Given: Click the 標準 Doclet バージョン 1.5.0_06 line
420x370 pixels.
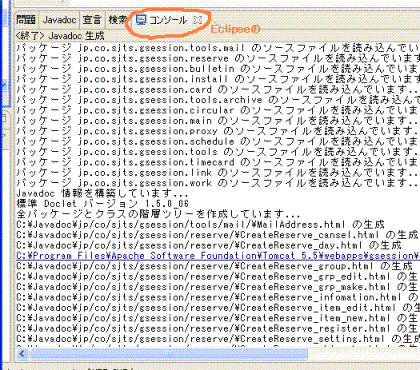Looking at the screenshot, I should tap(102, 203).
